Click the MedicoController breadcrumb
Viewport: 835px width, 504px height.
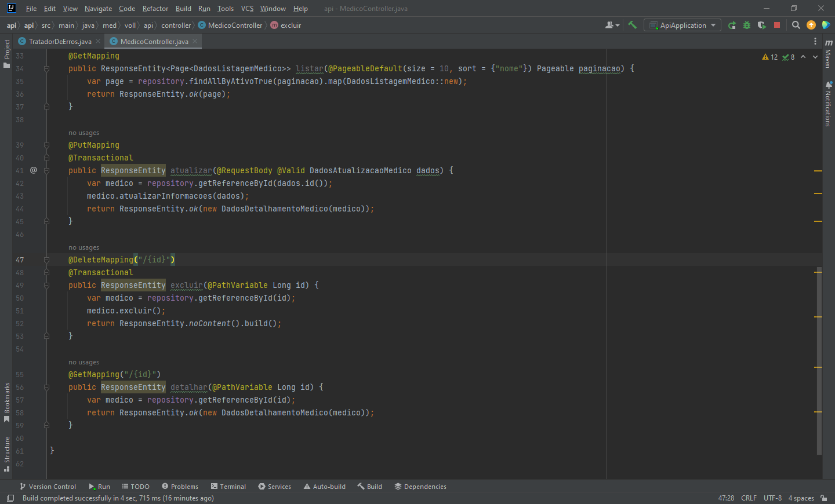[x=230, y=25]
